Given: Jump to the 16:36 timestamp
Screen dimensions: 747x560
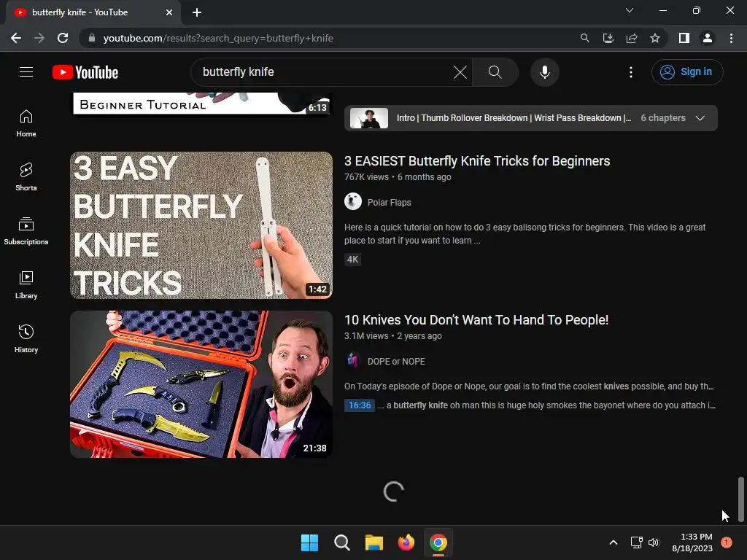Looking at the screenshot, I should 359,405.
